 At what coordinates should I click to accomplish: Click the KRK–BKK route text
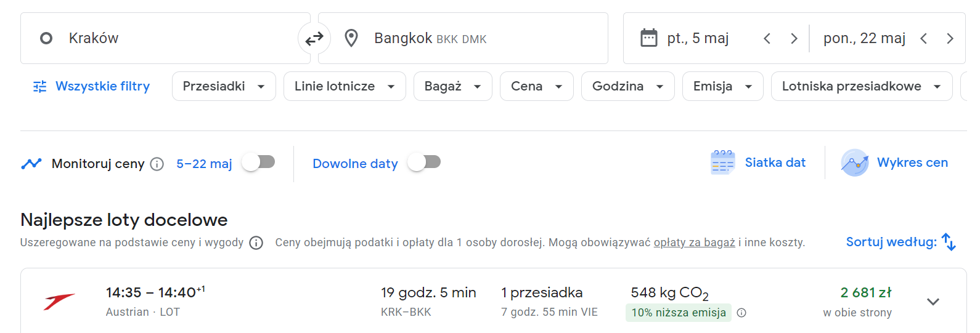(406, 312)
